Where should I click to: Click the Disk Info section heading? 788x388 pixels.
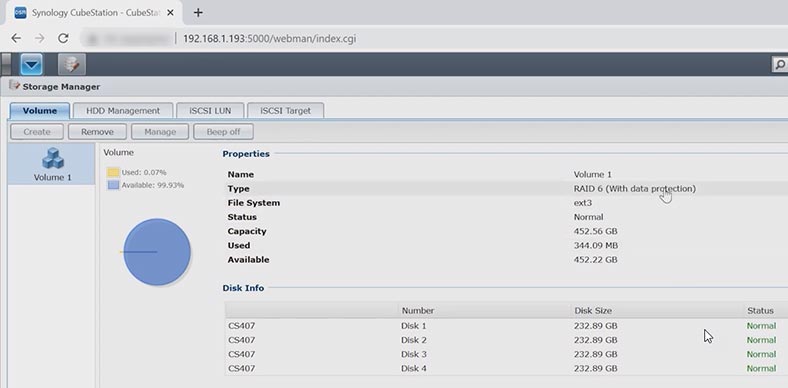point(243,288)
